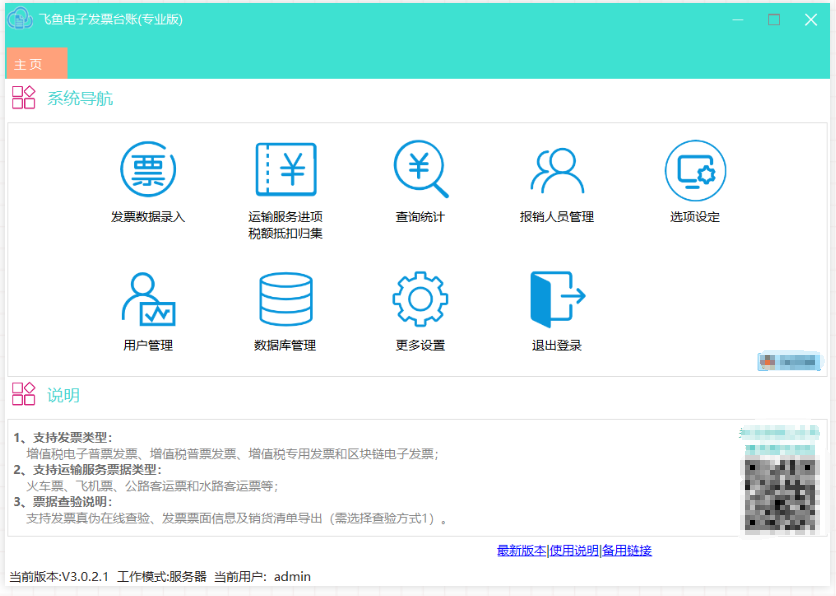Click the 税额抵扣归集 label line

coord(286,233)
